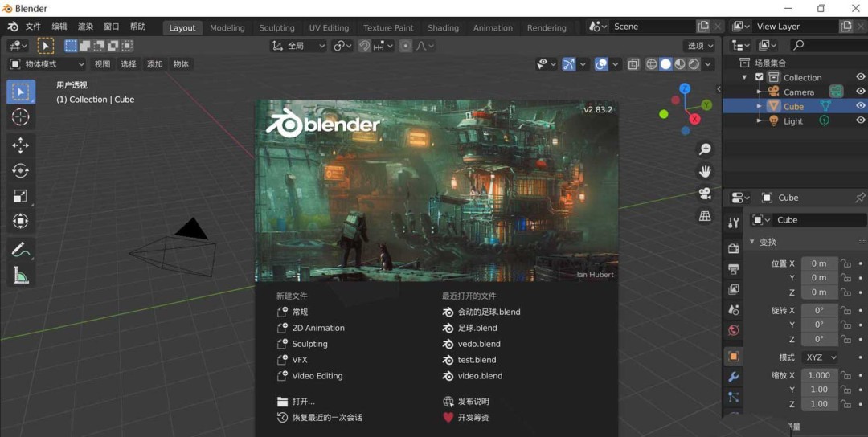Click the Location X value field
This screenshot has width=868, height=437.
click(x=818, y=263)
